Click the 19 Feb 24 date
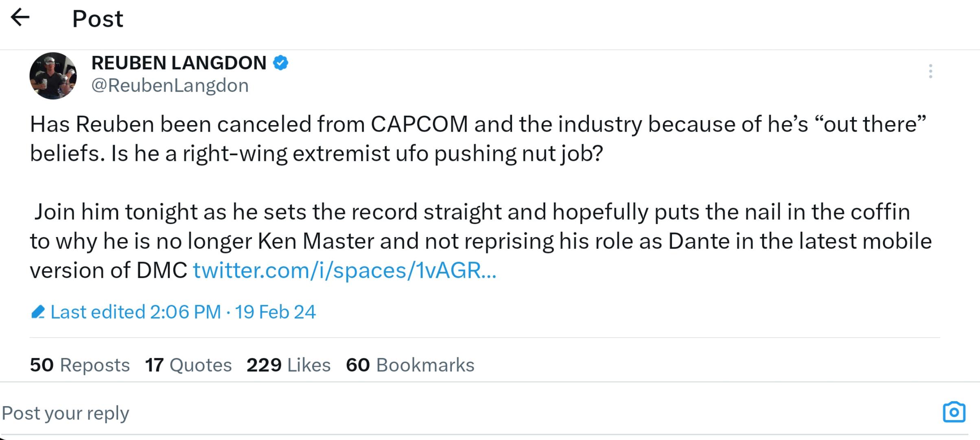This screenshot has height=440, width=980. [275, 312]
